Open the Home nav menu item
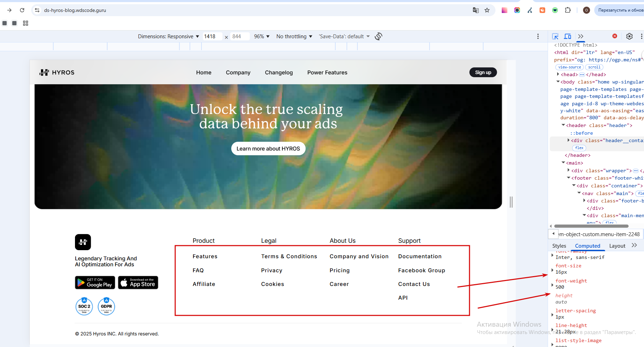This screenshot has height=347, width=644. (204, 73)
